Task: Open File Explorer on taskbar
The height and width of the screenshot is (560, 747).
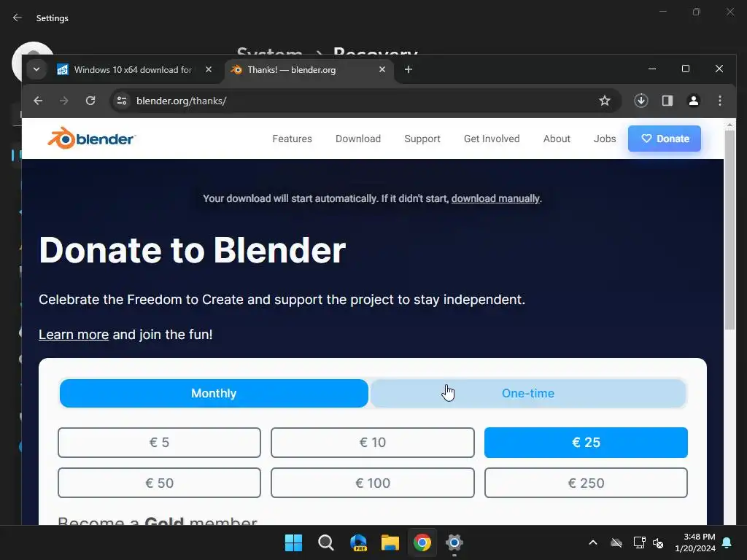Action: [390, 542]
